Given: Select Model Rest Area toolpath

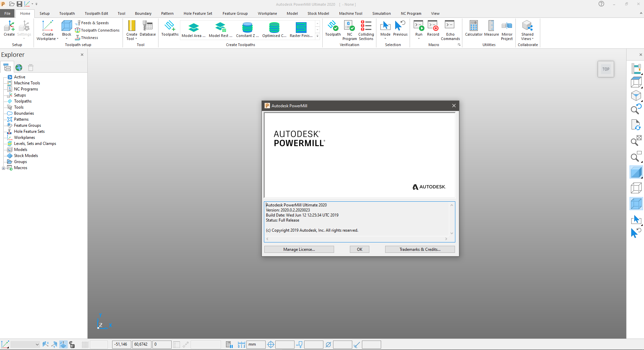Looking at the screenshot, I should (x=220, y=30).
